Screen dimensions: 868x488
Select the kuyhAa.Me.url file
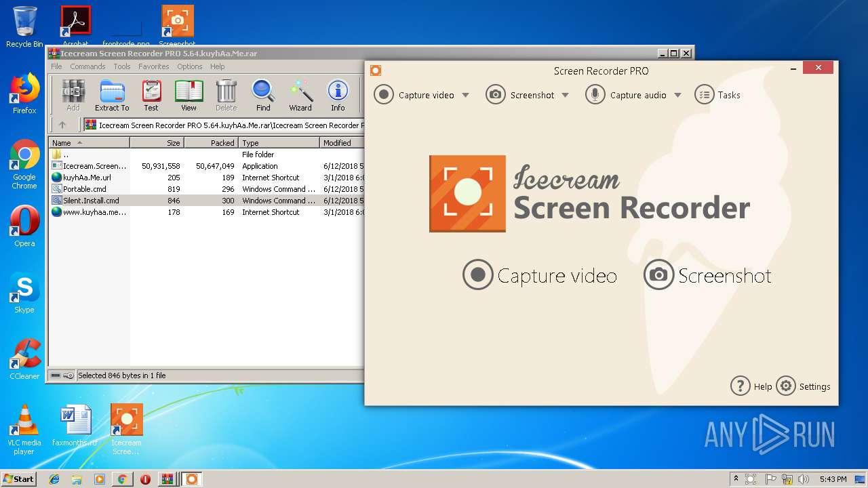click(x=207, y=178)
